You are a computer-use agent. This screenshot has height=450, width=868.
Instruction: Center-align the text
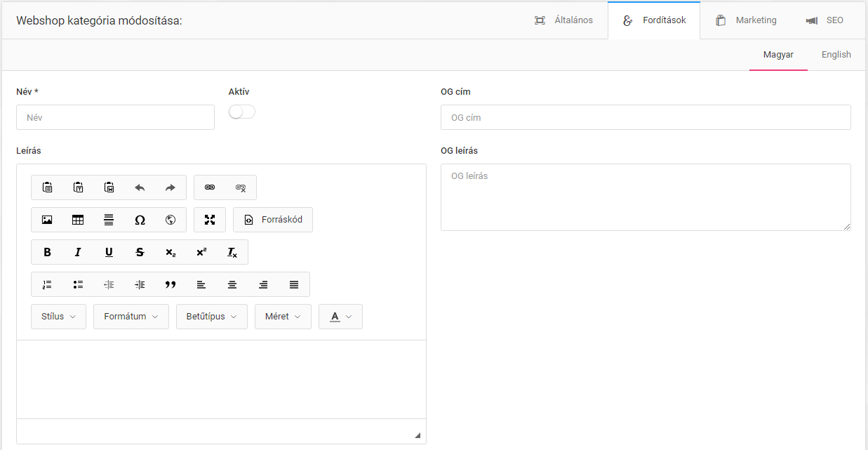point(232,284)
